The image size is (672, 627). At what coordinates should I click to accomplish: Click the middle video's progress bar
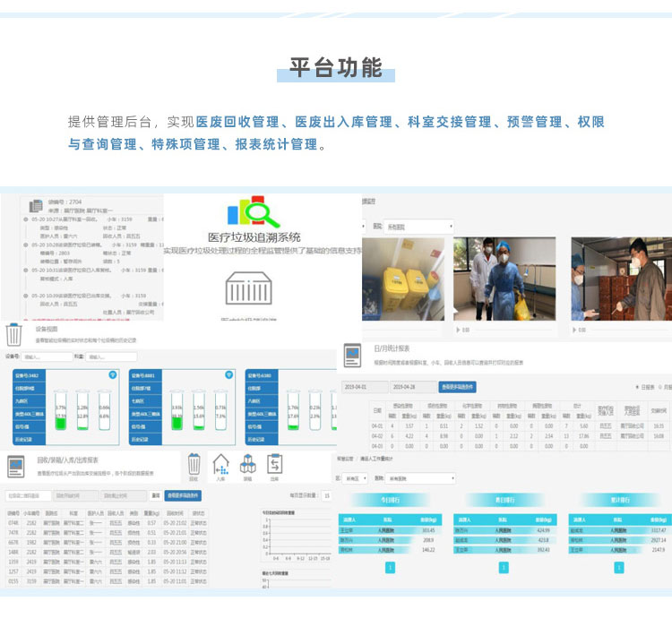coord(513,330)
